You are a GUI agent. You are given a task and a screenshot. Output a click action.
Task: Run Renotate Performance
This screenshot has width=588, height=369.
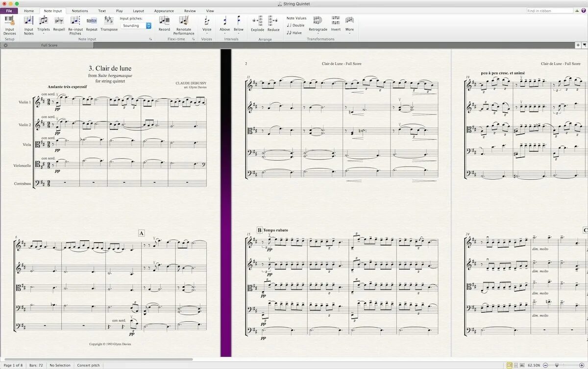(184, 25)
